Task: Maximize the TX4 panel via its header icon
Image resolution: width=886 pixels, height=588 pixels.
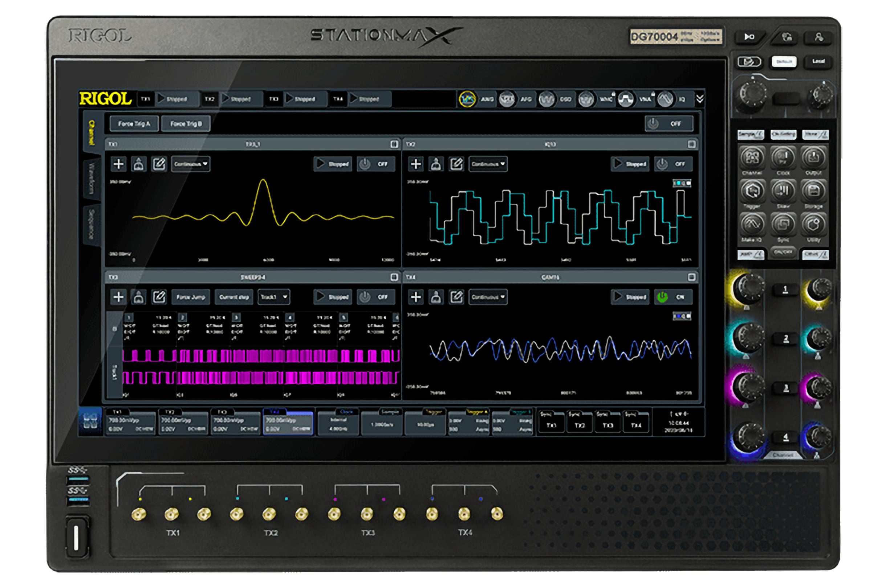Action: [x=692, y=277]
